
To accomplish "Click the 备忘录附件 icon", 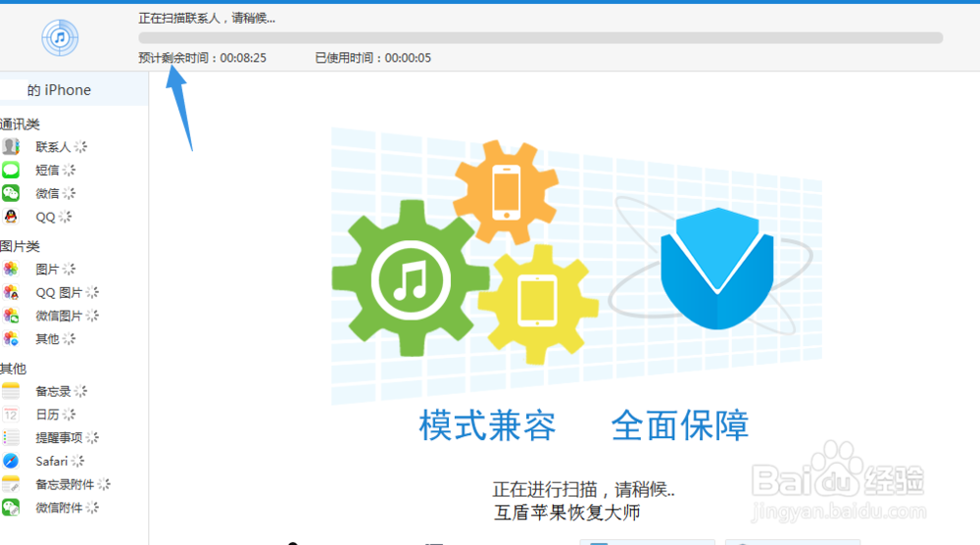I will (x=11, y=484).
